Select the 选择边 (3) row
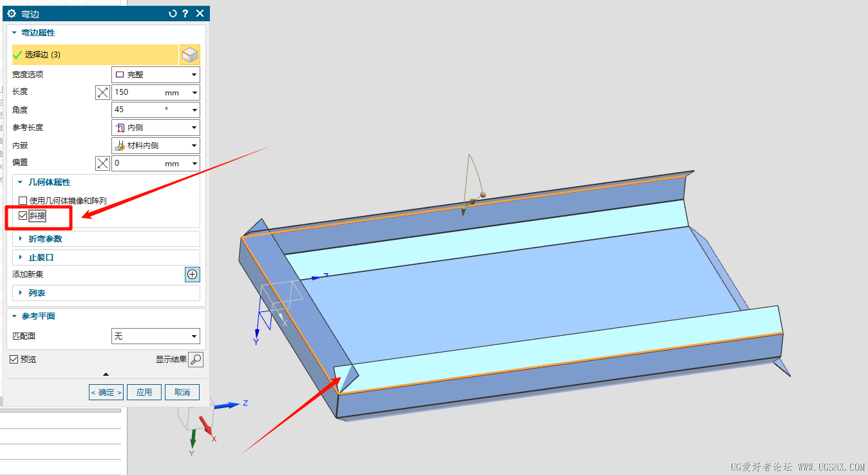Image resolution: width=868 pixels, height=475 pixels. [x=95, y=55]
